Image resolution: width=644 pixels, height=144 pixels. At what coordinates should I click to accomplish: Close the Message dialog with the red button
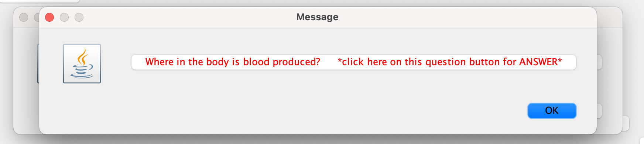click(49, 17)
